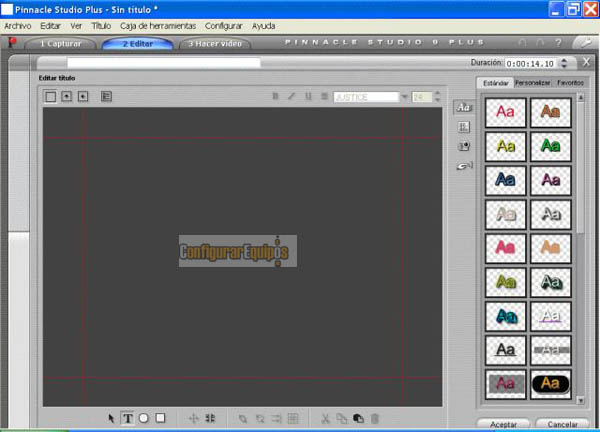Select the ellipse shape tool
The height and width of the screenshot is (432, 600).
pos(144,418)
